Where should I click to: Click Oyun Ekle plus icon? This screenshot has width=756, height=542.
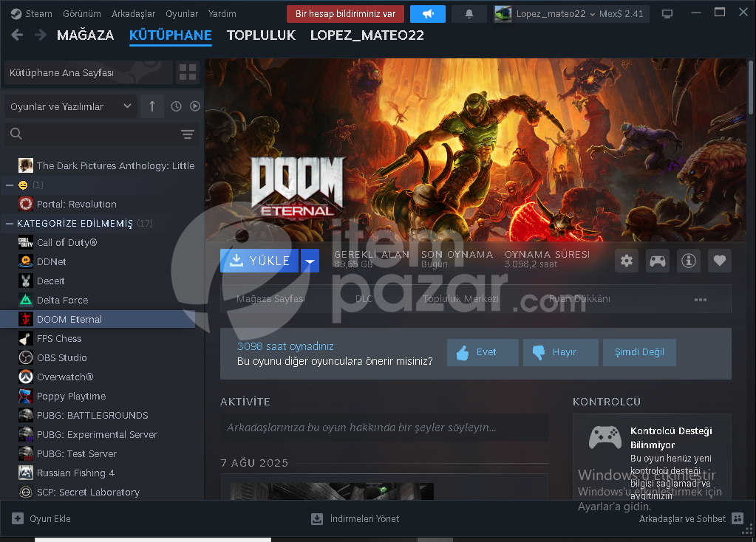pos(18,519)
